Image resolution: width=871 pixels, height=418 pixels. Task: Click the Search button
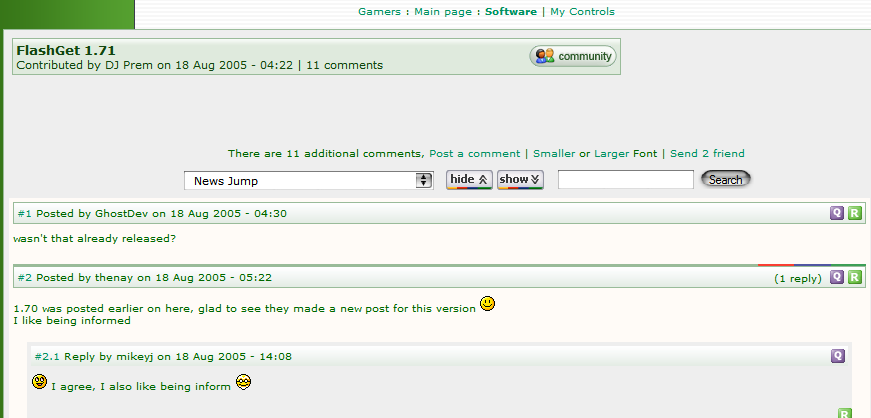click(x=725, y=180)
